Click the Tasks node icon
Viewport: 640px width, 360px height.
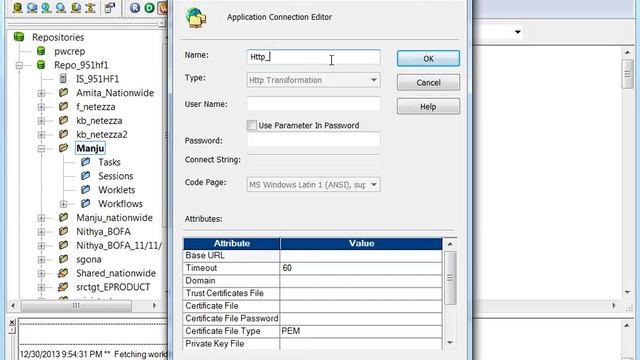pos(85,162)
